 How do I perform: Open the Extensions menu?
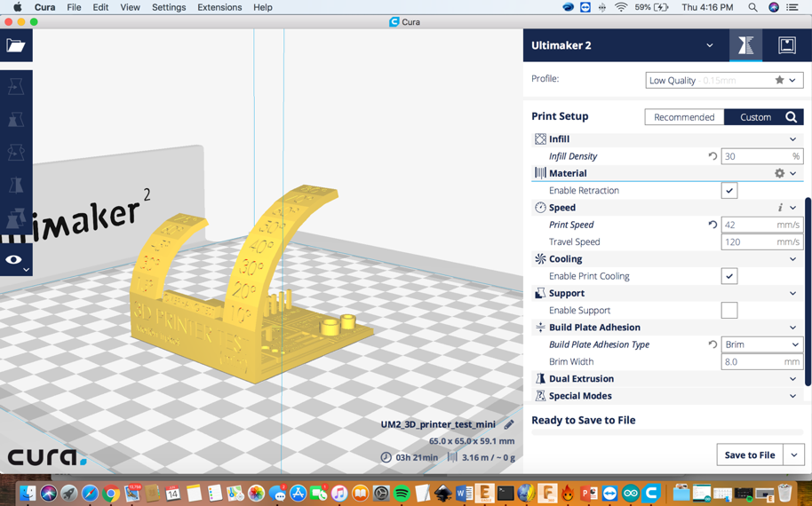click(x=219, y=7)
